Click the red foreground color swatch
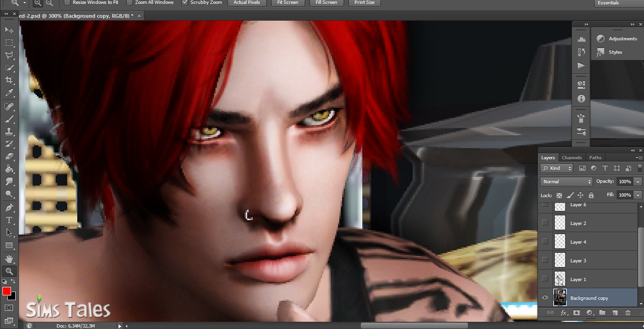 [x=6, y=291]
